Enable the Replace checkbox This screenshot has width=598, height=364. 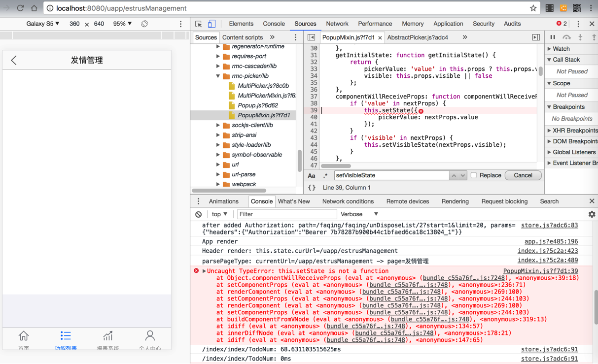tap(473, 175)
